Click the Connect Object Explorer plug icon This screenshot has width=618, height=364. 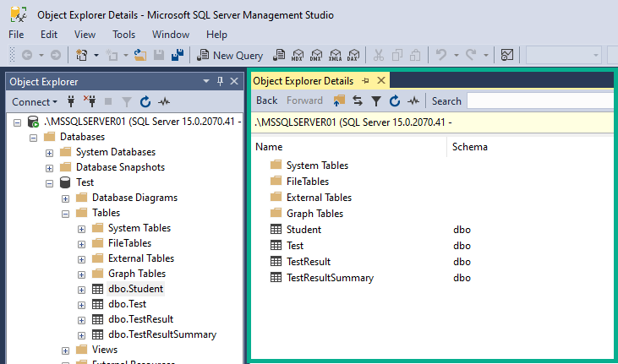(71, 101)
